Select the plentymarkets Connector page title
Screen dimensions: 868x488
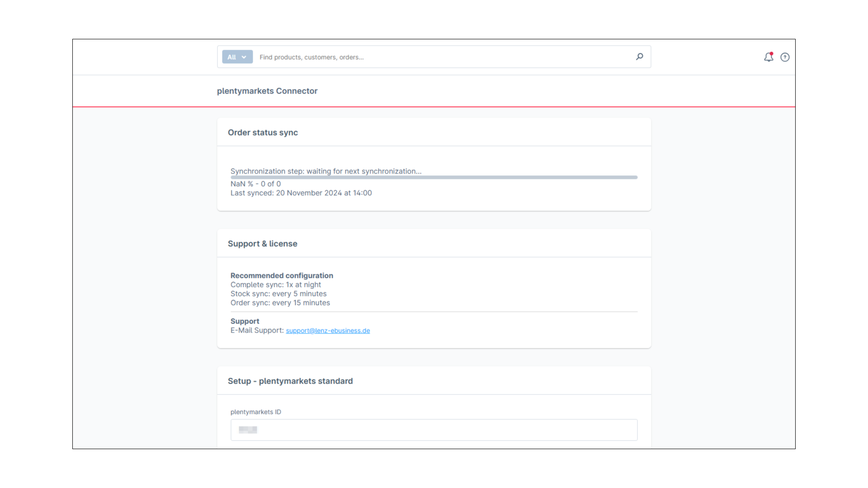click(x=267, y=91)
